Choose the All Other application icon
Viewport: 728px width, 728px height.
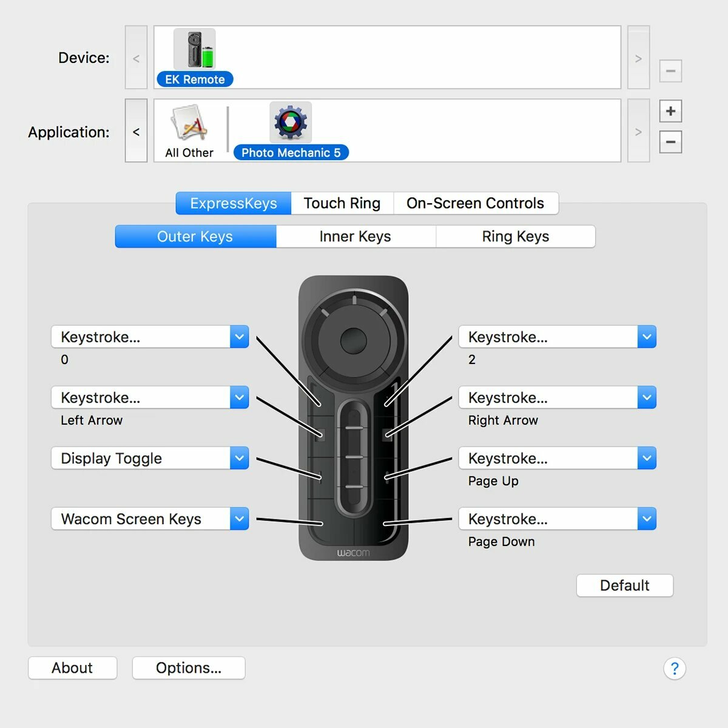click(x=189, y=123)
